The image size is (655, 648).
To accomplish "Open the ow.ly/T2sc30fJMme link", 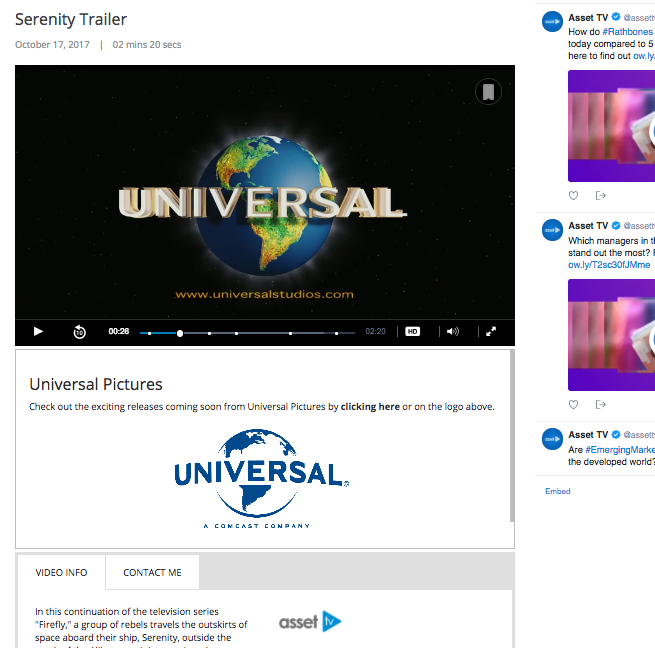I will pyautogui.click(x=609, y=265).
